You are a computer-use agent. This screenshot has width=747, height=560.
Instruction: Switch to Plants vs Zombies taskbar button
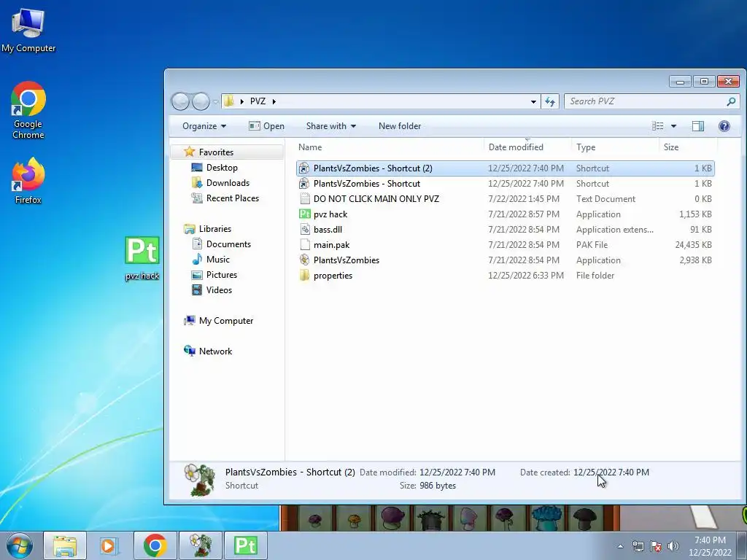pyautogui.click(x=200, y=545)
